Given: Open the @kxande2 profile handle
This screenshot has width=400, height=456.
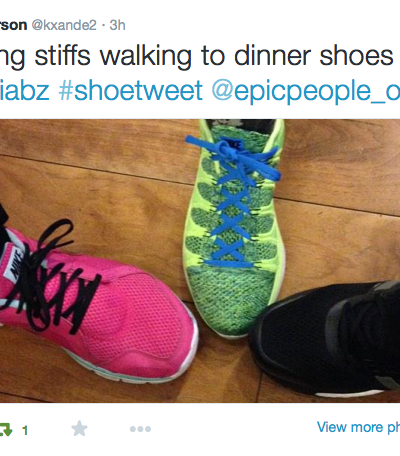Looking at the screenshot, I should pyautogui.click(x=64, y=25).
